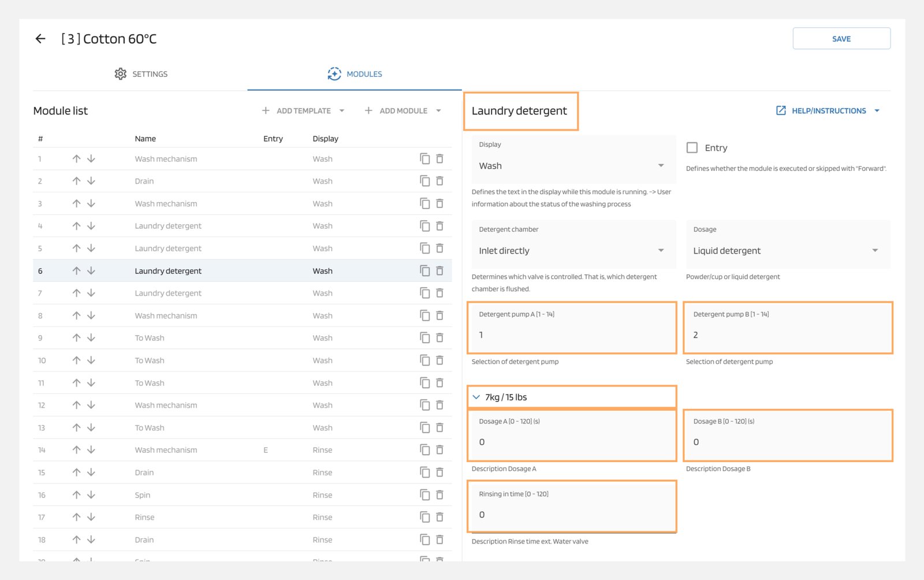Enable the Entry checkbox
The image size is (924, 580).
692,148
